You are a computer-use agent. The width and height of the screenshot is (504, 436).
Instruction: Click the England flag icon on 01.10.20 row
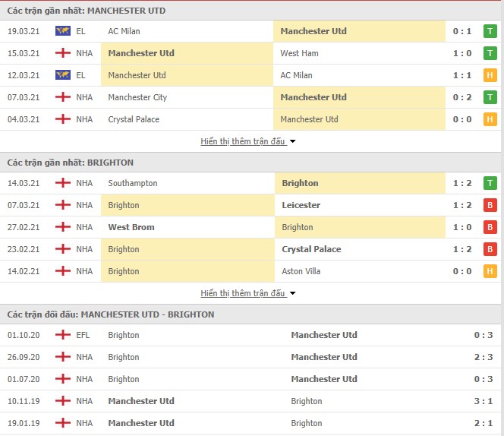tap(63, 335)
